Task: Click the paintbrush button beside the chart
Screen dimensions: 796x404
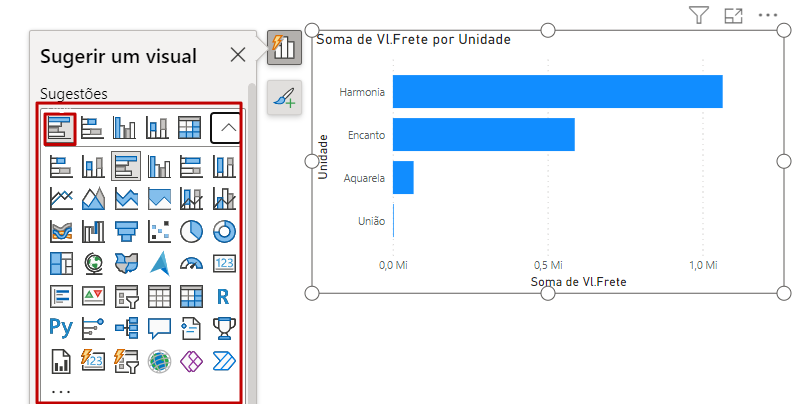Action: (x=284, y=96)
